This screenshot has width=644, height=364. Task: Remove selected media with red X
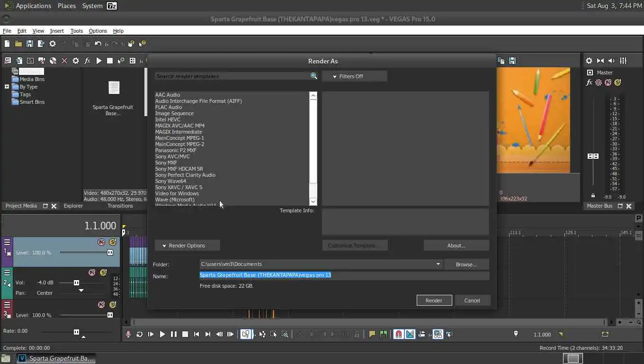(64, 61)
